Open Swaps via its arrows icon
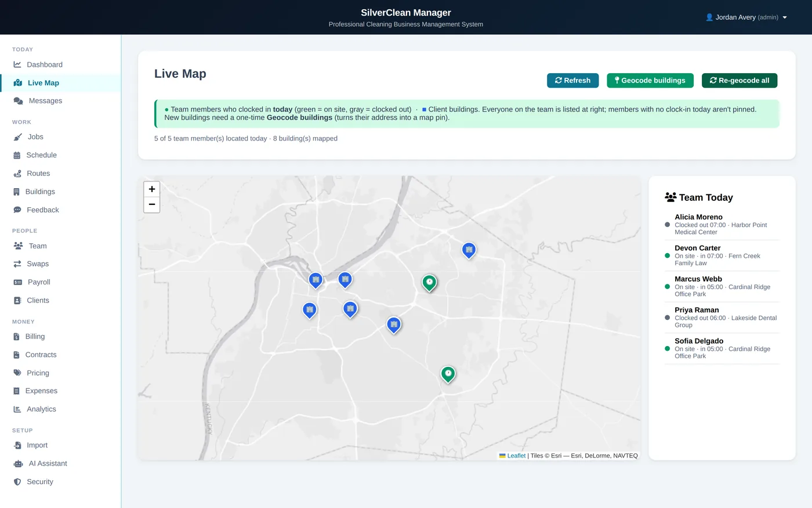 click(17, 264)
